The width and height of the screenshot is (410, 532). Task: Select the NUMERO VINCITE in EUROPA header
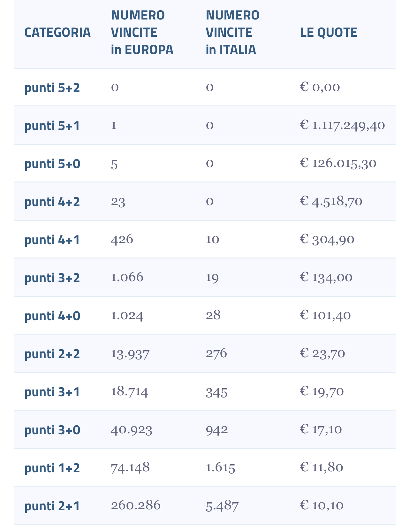(x=142, y=32)
